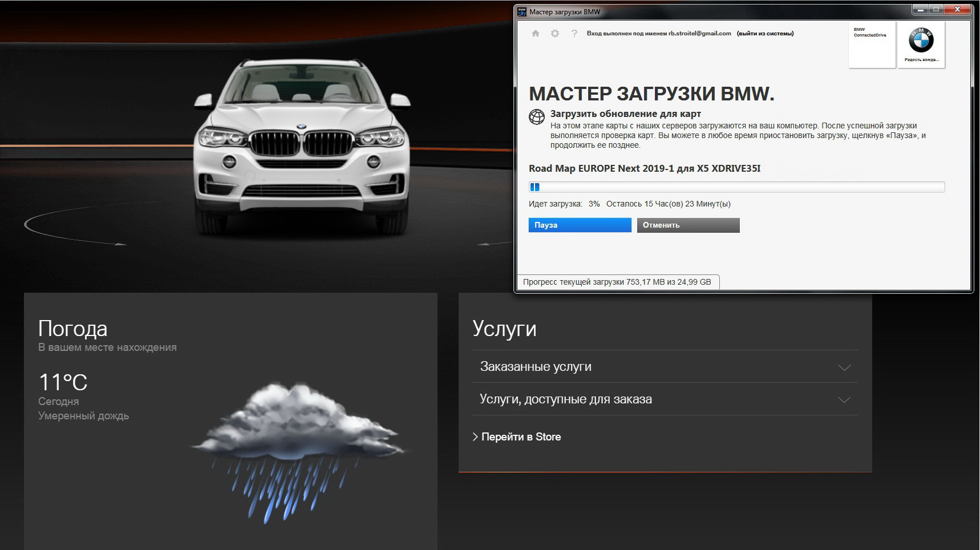Expand "Заказанные услуги" section
The image size is (980, 550).
(x=665, y=367)
